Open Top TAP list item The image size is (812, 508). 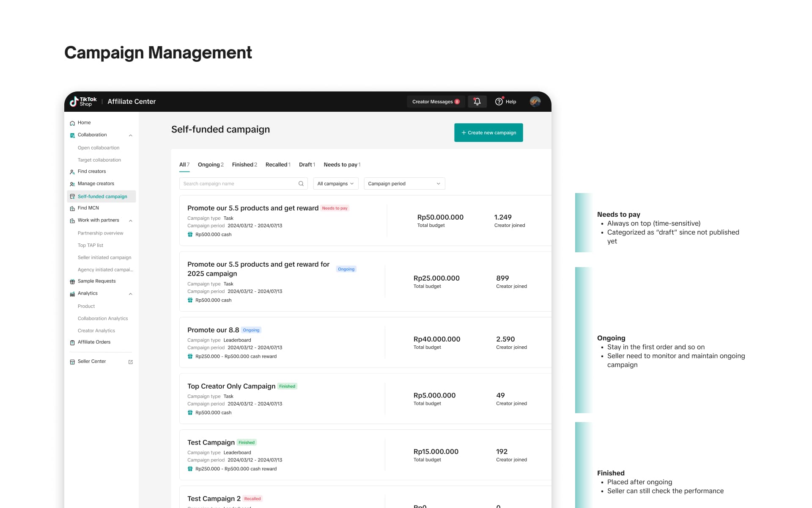click(91, 246)
